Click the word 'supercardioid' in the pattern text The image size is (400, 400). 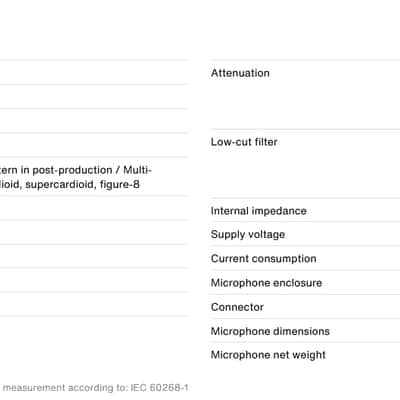click(61, 184)
